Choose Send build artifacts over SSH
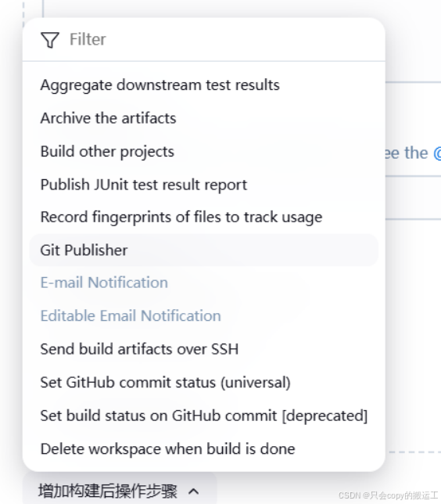The image size is (441, 504). [203, 349]
